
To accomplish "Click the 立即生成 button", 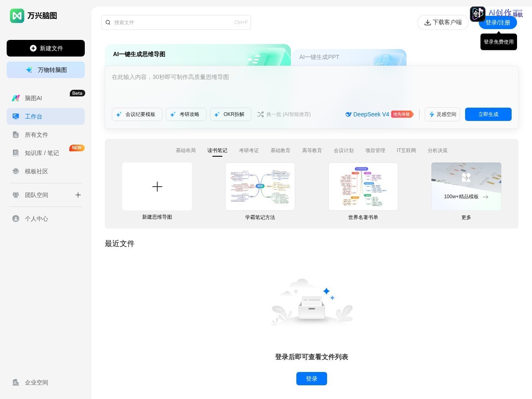I will [x=488, y=114].
